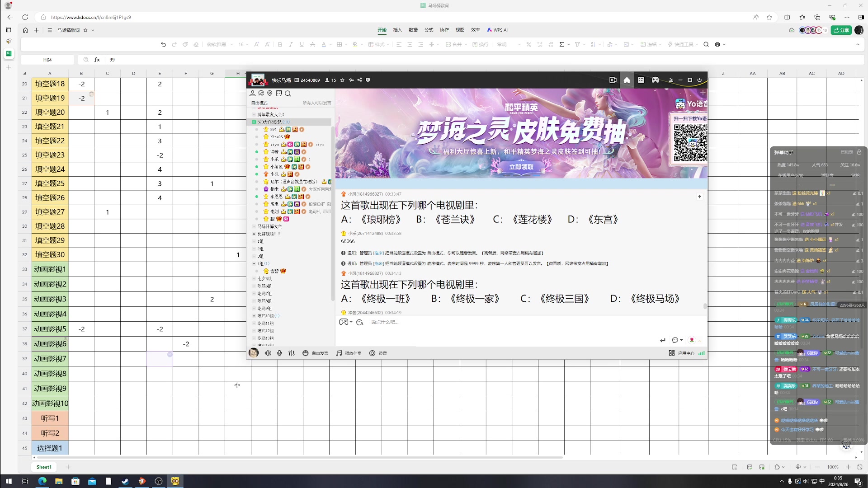Open File Explorer from the taskbar

point(59,481)
